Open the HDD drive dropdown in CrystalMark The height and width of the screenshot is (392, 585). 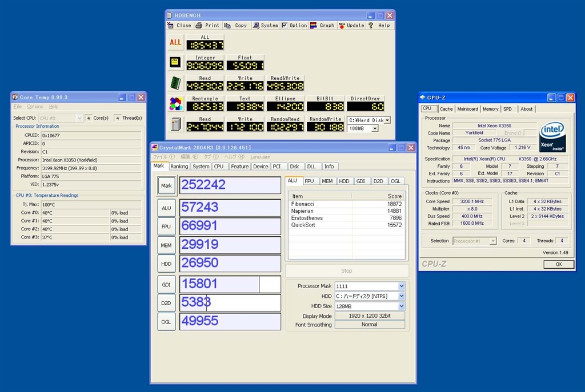point(402,296)
